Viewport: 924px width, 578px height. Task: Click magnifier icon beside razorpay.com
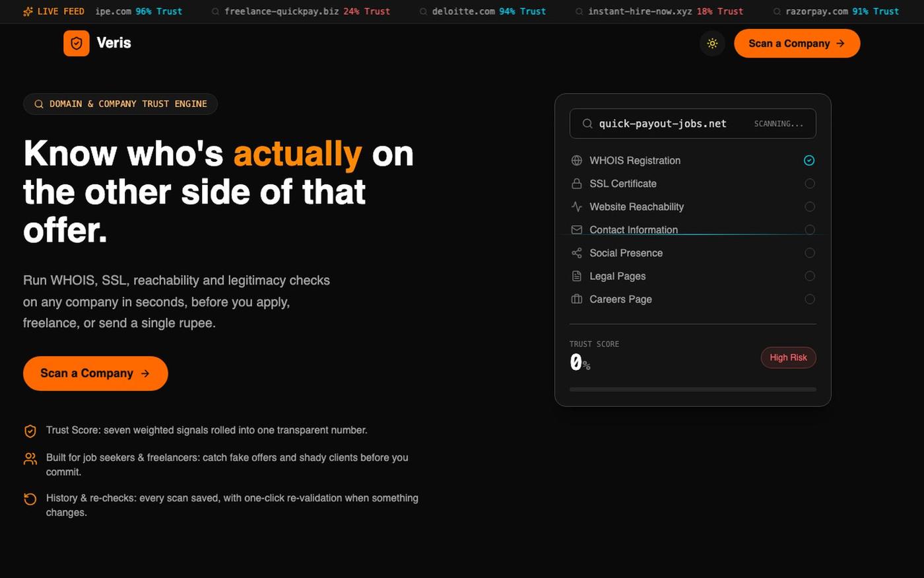[777, 11]
